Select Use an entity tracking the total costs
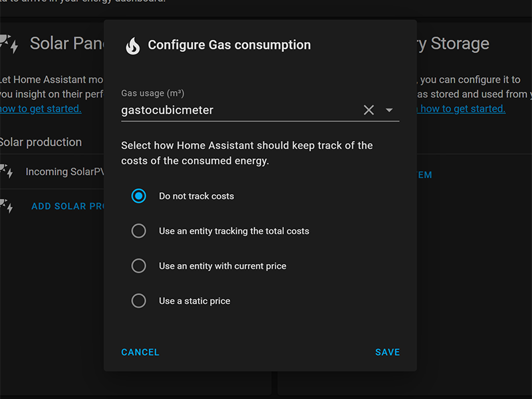The width and height of the screenshot is (532, 399). coord(139,231)
